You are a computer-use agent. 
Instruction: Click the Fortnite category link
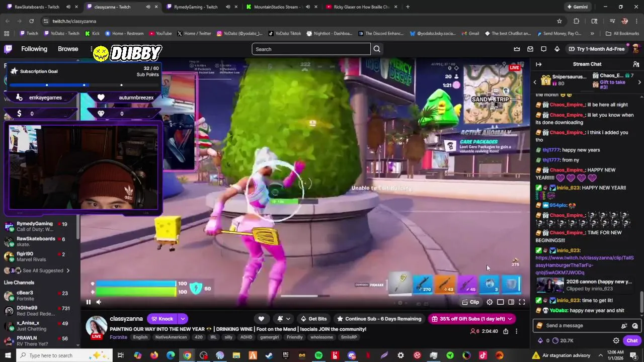pyautogui.click(x=118, y=337)
